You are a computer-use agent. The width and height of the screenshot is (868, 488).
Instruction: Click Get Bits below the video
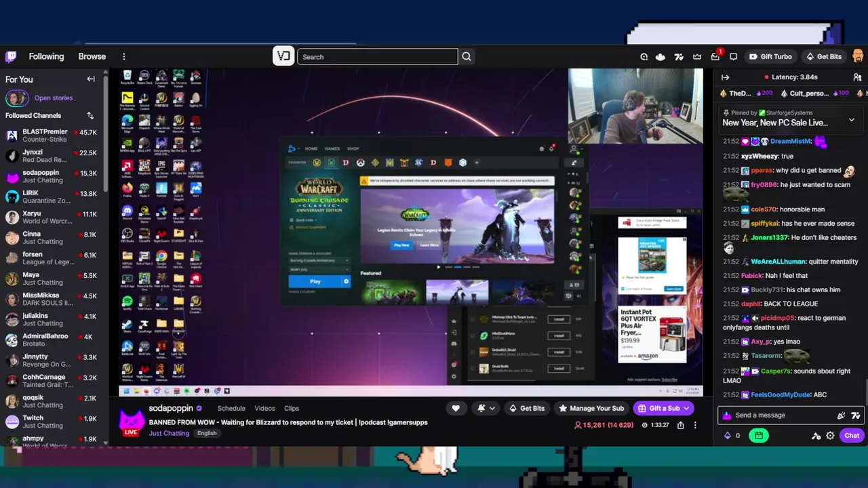tap(527, 408)
